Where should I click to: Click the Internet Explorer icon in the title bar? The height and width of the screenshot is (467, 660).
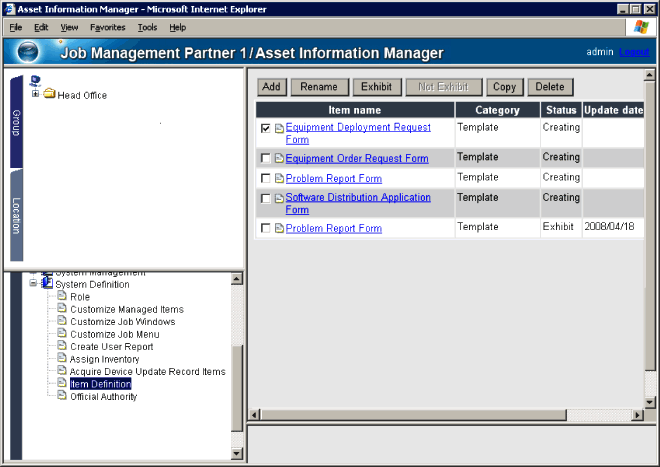pyautogui.click(x=9, y=9)
